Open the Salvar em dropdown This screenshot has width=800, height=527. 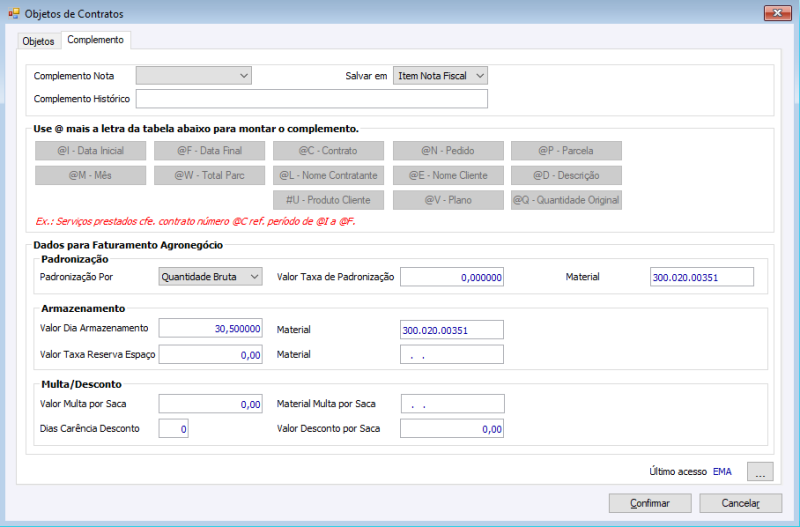tap(440, 76)
